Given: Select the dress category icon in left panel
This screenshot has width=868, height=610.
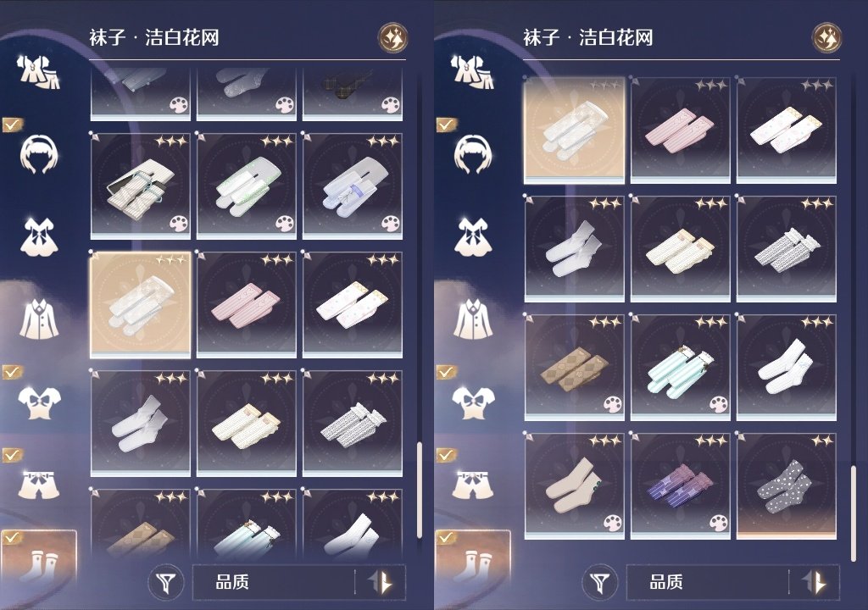Looking at the screenshot, I should 39,237.
